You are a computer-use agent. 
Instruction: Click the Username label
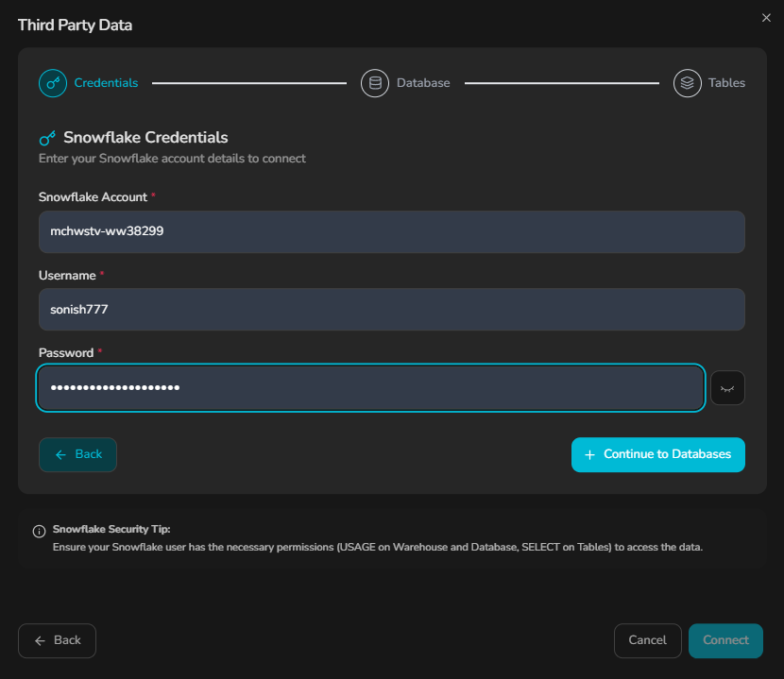pos(67,276)
